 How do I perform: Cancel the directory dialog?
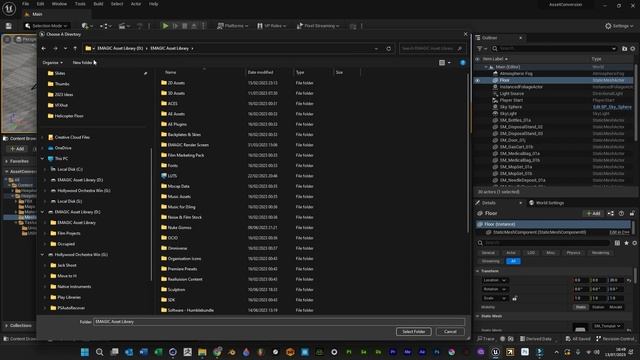pyautogui.click(x=450, y=331)
